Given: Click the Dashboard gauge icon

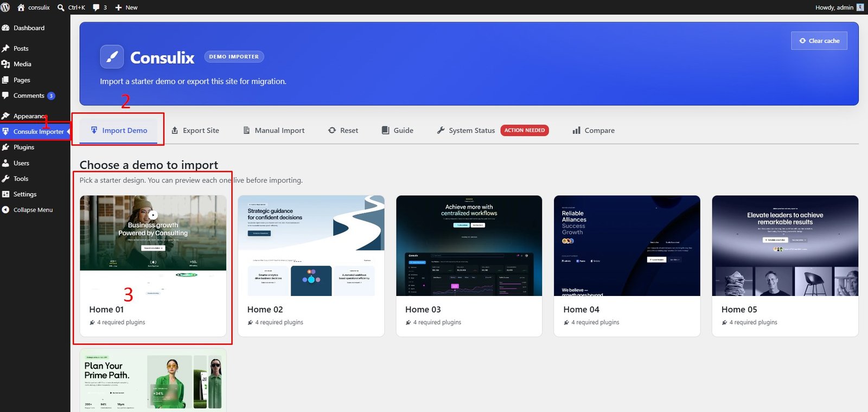Looking at the screenshot, I should pos(6,28).
